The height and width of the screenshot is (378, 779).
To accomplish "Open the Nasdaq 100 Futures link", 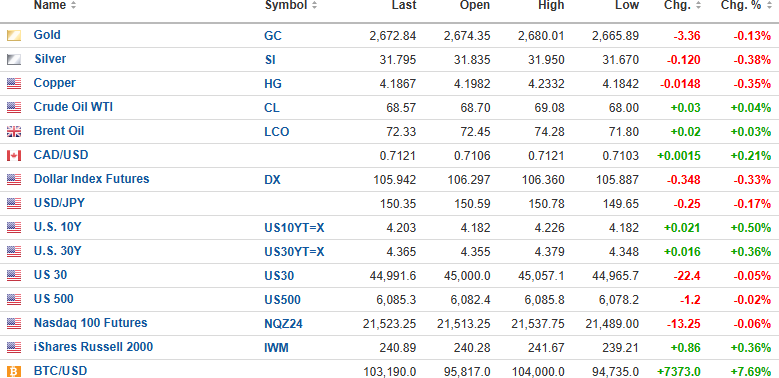I will (x=90, y=323).
